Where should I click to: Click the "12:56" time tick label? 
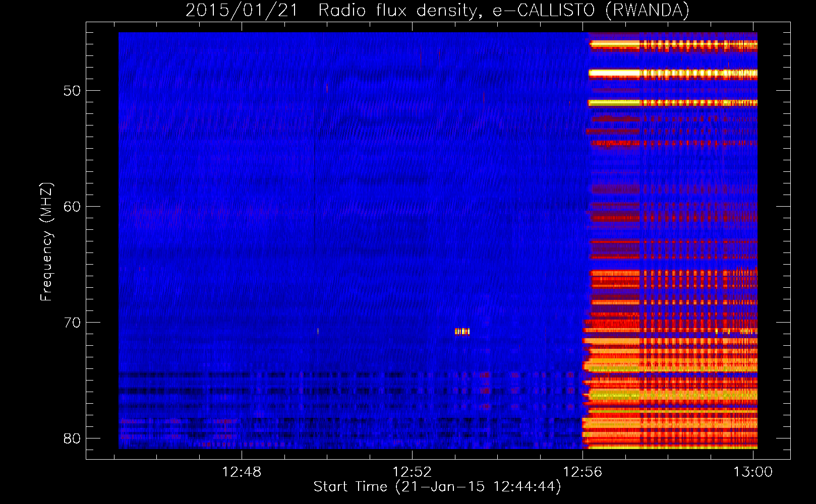pyautogui.click(x=583, y=472)
